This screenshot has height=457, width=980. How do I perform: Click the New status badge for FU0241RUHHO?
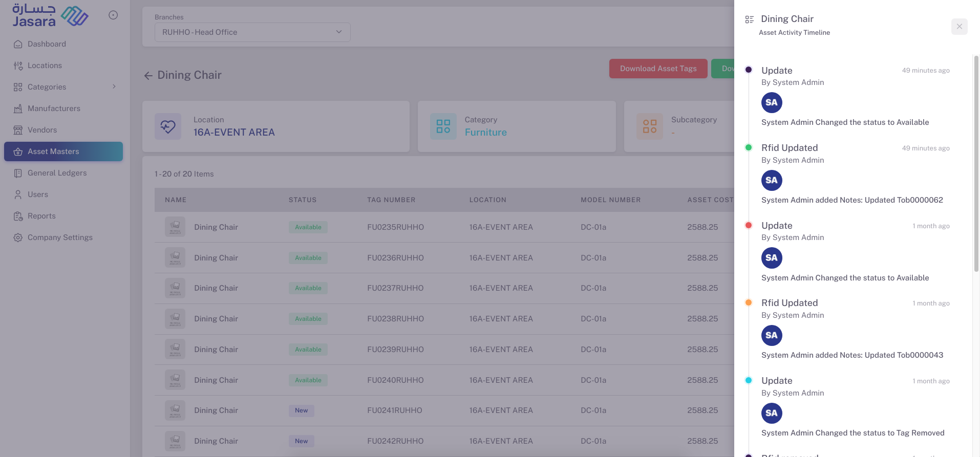coord(301,410)
